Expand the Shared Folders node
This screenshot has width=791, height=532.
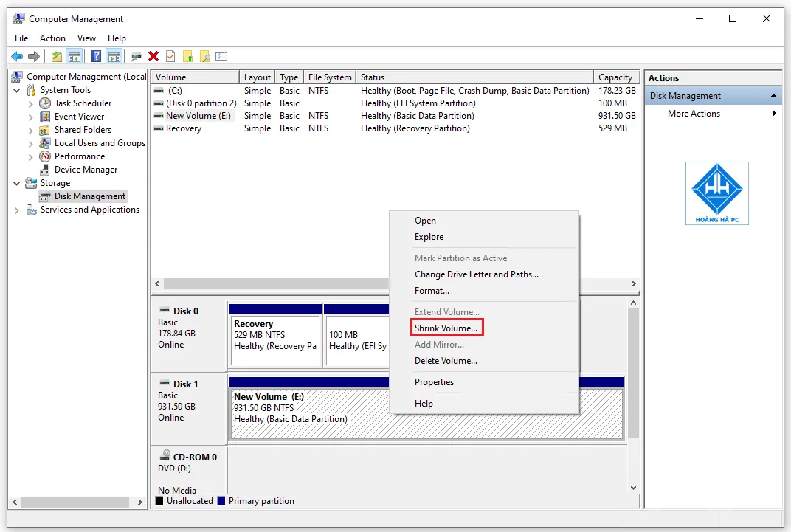[31, 131]
